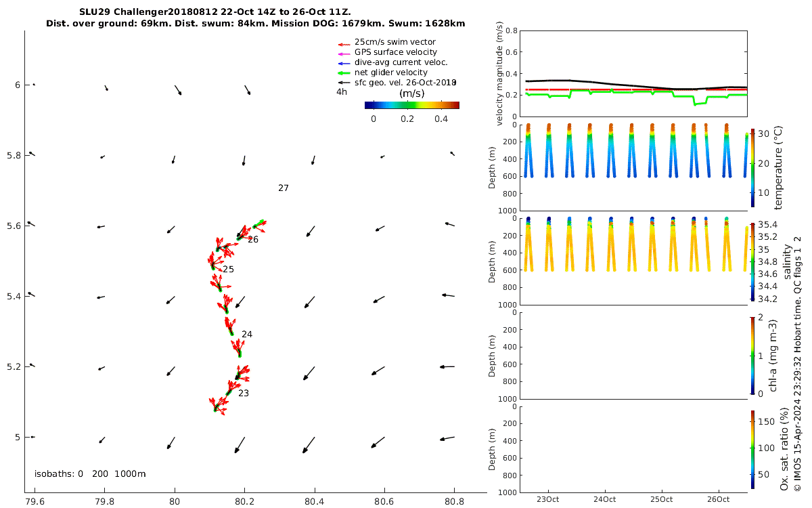812x508 pixels.
Task: Select the '25cm/s swim vector' legend entry
Action: tap(397, 42)
